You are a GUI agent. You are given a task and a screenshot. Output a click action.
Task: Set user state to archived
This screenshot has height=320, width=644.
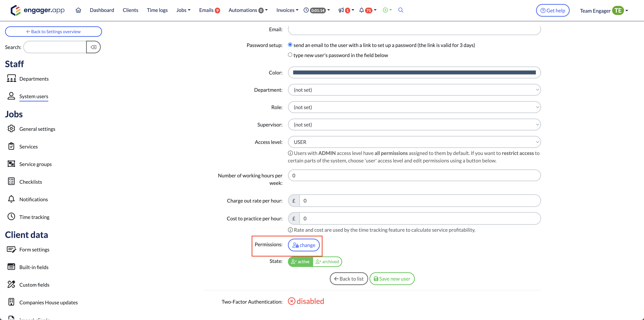[x=327, y=262]
